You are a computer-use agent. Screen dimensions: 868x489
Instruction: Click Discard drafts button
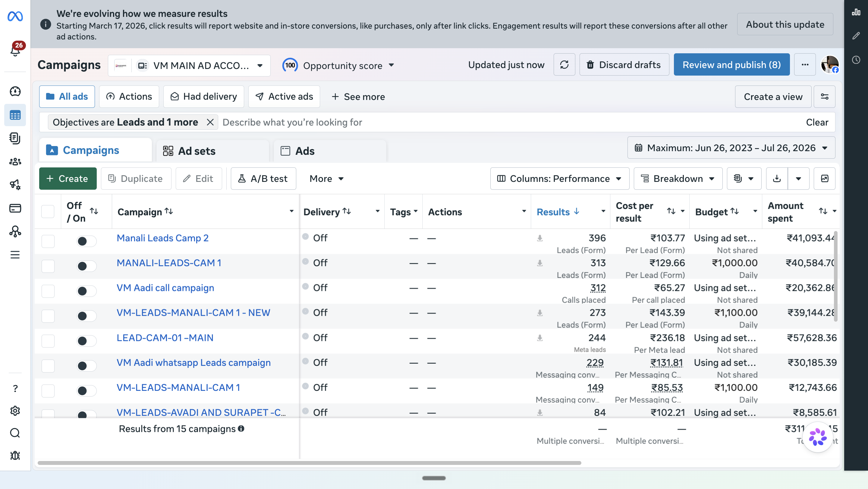(x=624, y=65)
